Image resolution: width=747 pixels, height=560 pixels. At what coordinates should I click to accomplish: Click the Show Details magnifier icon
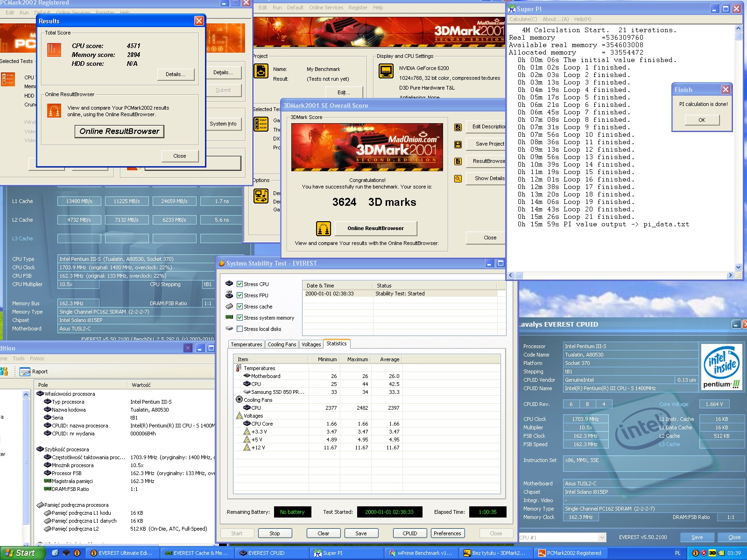point(458,178)
